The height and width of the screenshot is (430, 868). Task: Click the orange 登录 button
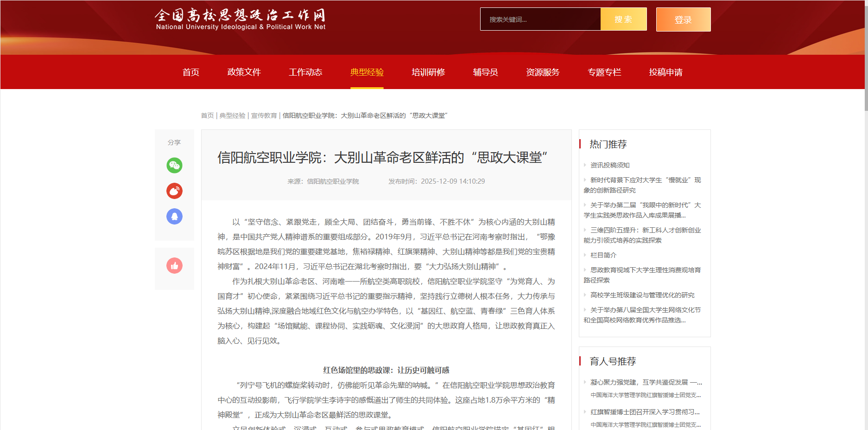[683, 19]
